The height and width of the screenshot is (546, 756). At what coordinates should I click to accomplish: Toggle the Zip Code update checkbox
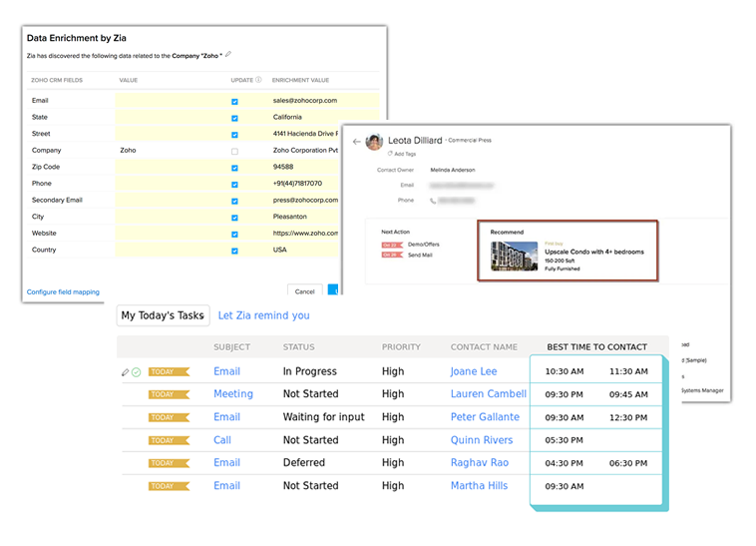coord(234,168)
